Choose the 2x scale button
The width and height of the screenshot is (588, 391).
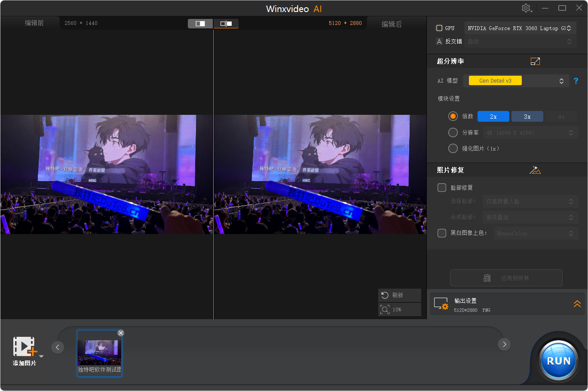493,117
